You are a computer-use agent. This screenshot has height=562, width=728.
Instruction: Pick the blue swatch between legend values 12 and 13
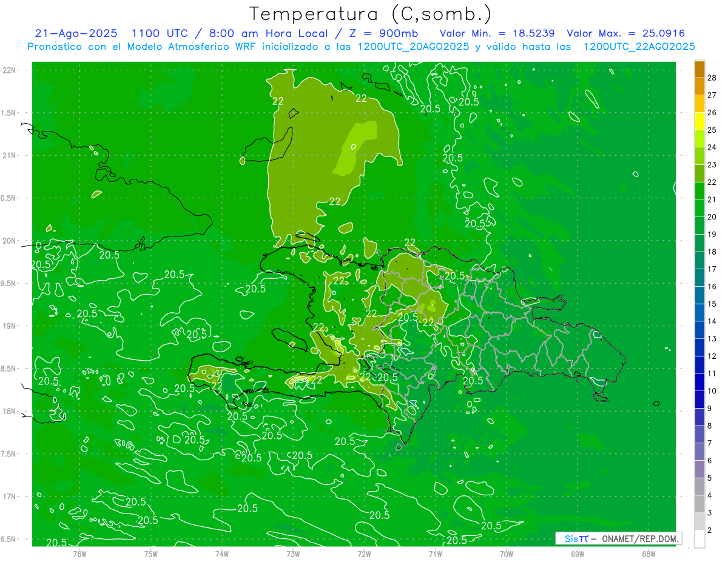(x=699, y=347)
